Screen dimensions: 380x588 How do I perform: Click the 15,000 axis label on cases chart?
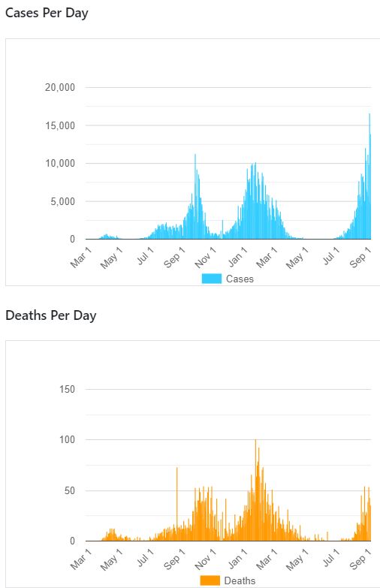[x=60, y=125]
